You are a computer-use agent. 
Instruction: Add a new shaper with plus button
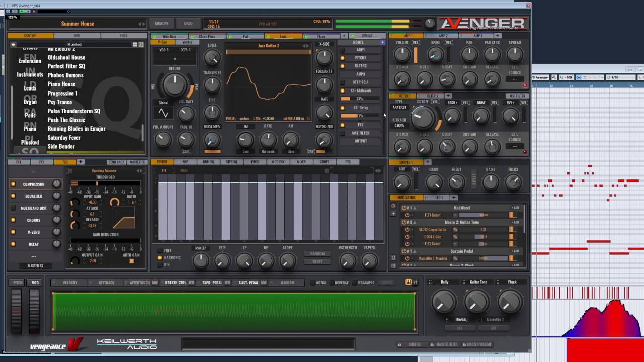[x=428, y=162]
